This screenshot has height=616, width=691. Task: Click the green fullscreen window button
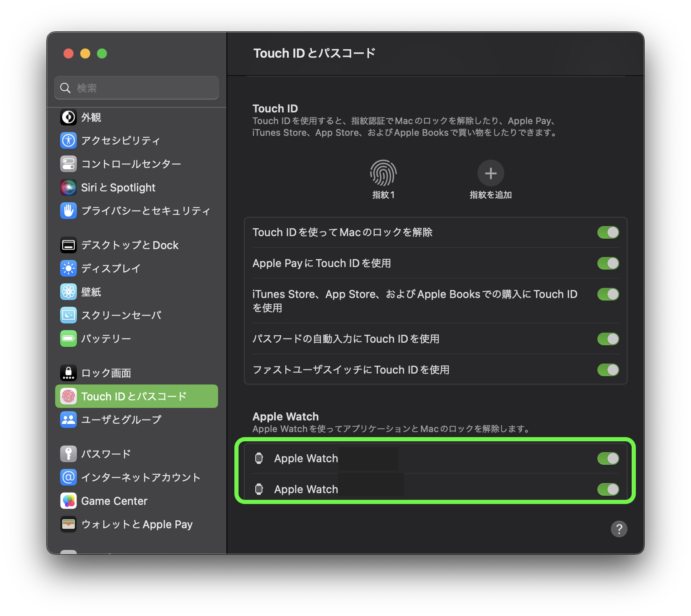tap(102, 53)
